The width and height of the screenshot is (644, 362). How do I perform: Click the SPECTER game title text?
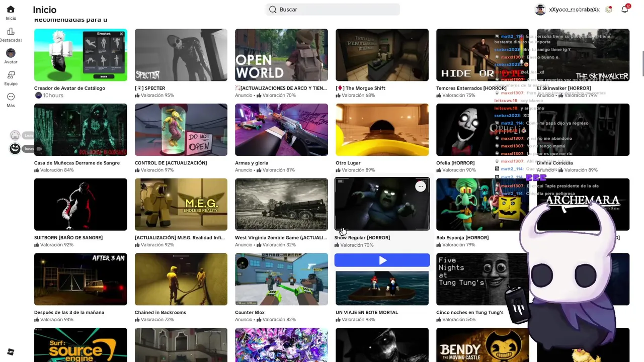(150, 88)
